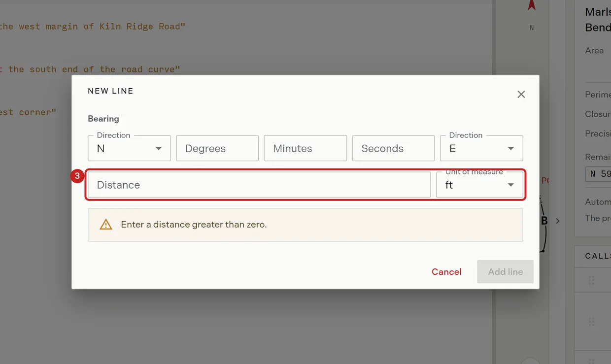The width and height of the screenshot is (611, 364).
Task: Click the warning icon in the alert
Action: (106, 225)
